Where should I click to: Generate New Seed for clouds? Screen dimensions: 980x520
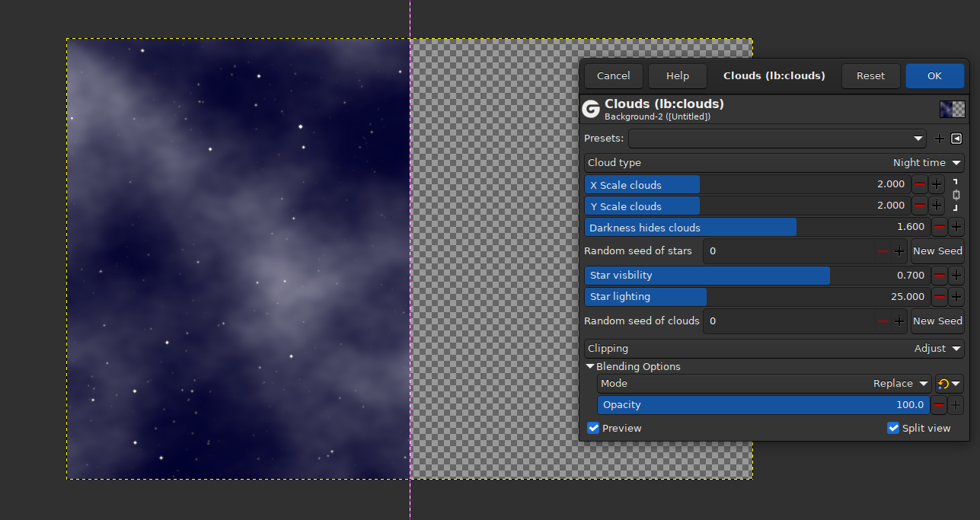tap(937, 321)
